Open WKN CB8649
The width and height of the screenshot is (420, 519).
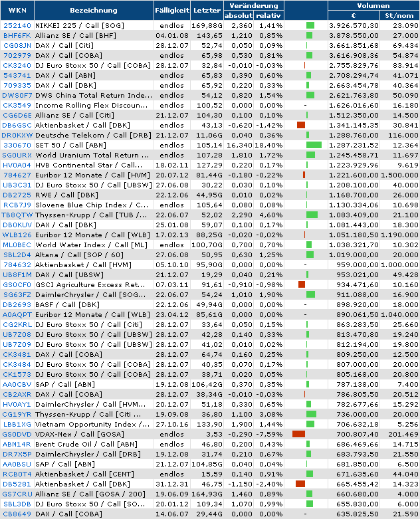(x=17, y=514)
